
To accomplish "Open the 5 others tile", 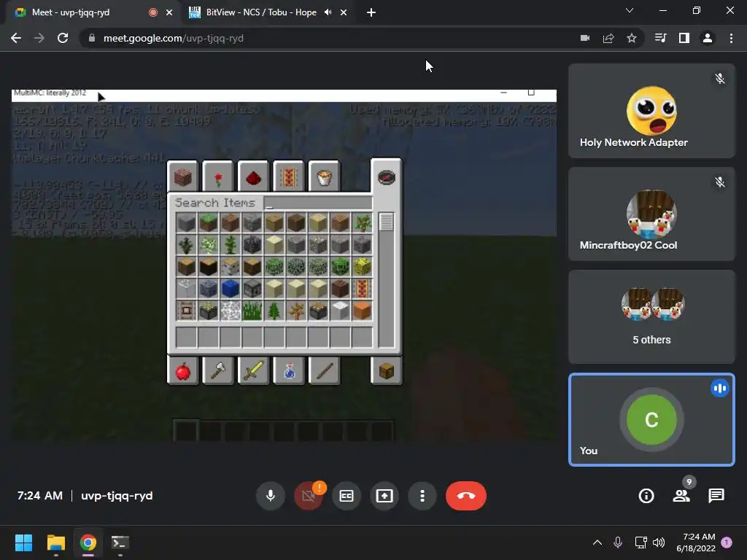I will [651, 316].
